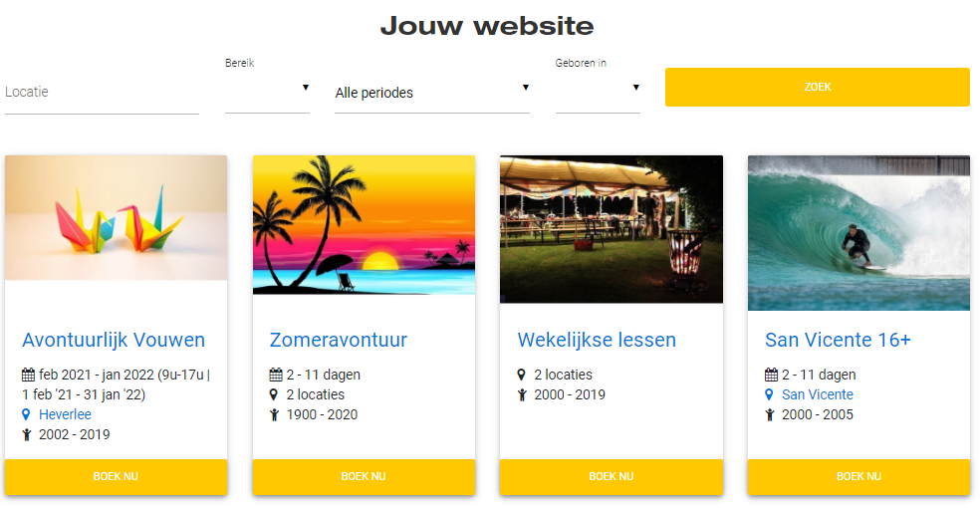Viewport: 980px width, 508px height.
Task: Click person icon beside 2002 - 2019
Action: tap(26, 435)
